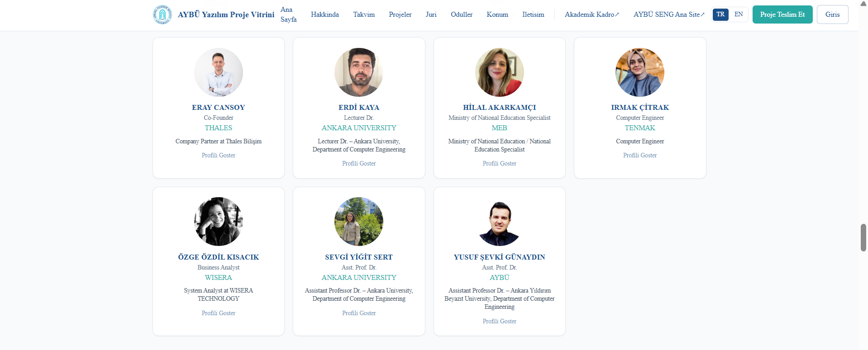Click the AYBÜ university logo icon
This screenshot has height=350, width=868.
[162, 14]
